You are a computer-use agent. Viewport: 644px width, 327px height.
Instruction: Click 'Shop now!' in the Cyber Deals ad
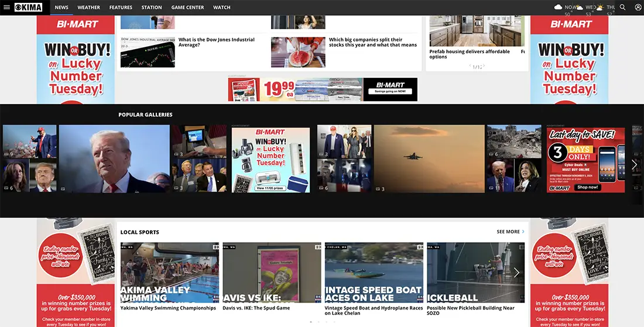(x=588, y=187)
